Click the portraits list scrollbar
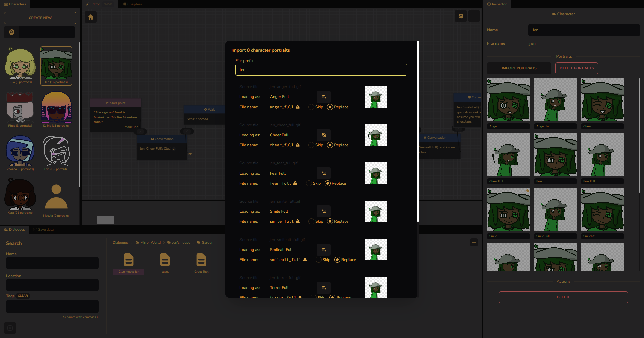 pyautogui.click(x=639, y=135)
